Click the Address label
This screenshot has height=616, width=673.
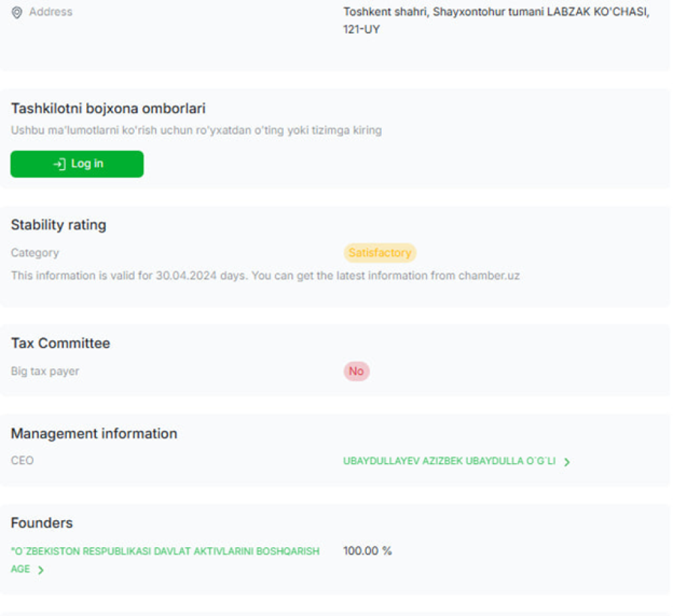point(51,12)
